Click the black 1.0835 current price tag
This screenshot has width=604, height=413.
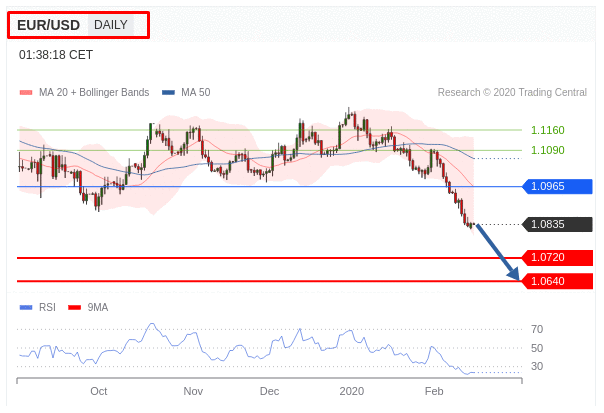tap(557, 224)
